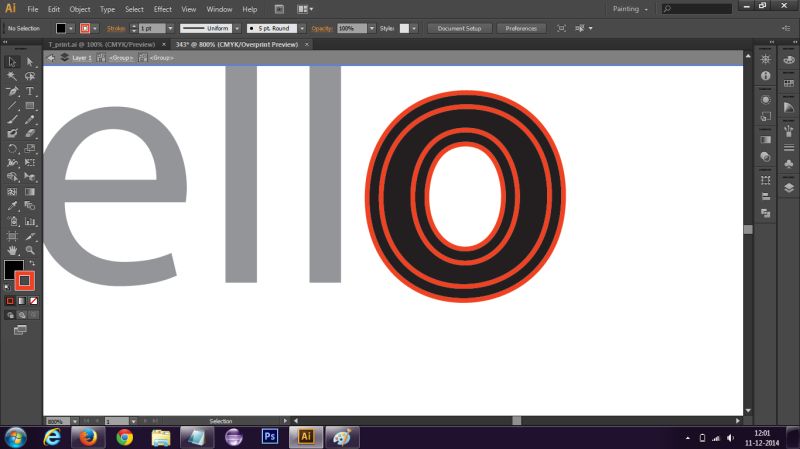Expand the Opacity value dropdown
This screenshot has height=449, width=800.
[372, 29]
